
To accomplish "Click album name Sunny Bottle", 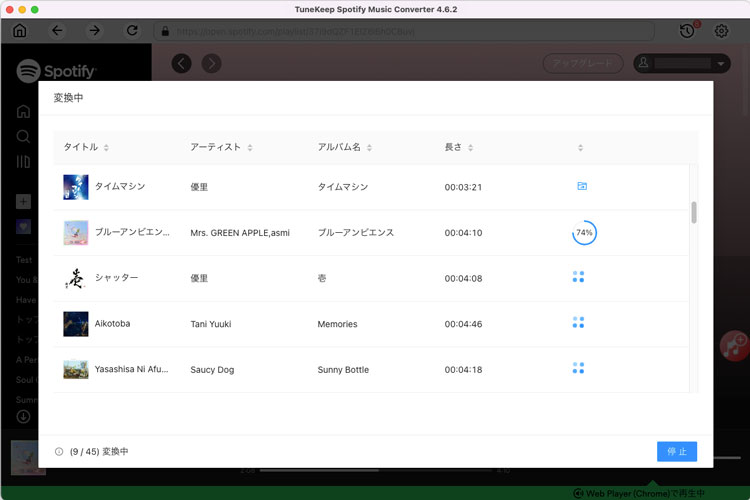I will [343, 370].
